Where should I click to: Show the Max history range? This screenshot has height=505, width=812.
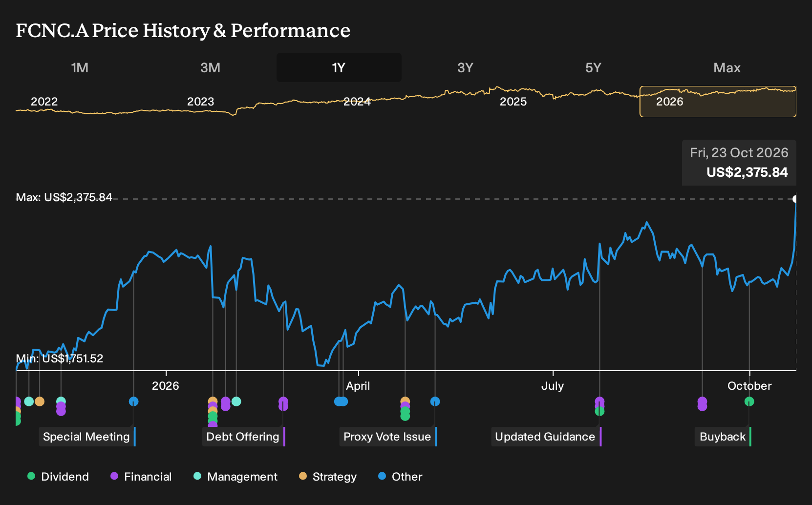click(727, 67)
